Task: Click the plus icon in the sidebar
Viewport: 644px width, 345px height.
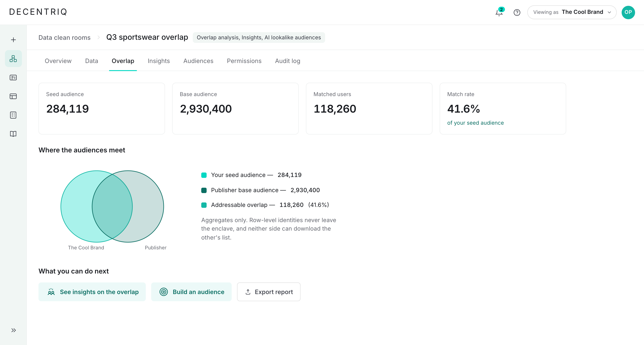Action: coord(13,40)
